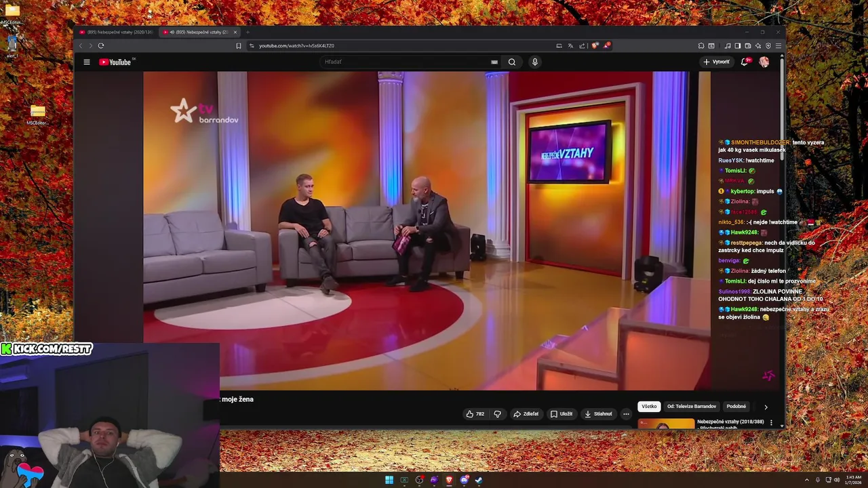Image resolution: width=868 pixels, height=488 pixels.
Task: Focus the Hľadať search field
Action: click(406, 62)
